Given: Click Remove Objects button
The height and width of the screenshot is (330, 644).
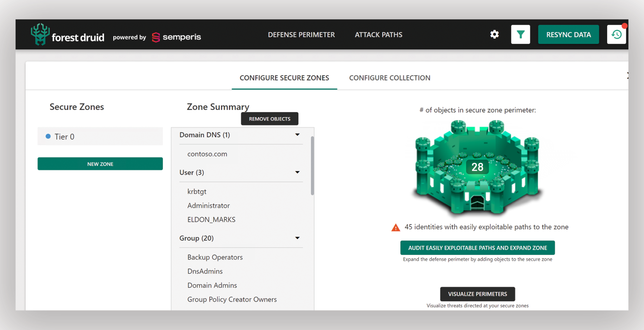Looking at the screenshot, I should tap(269, 119).
